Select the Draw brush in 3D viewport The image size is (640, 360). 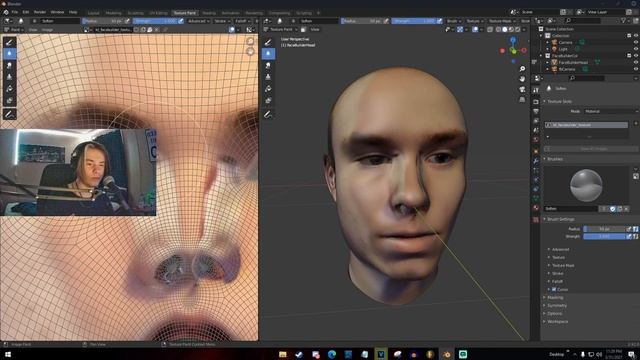tap(268, 42)
